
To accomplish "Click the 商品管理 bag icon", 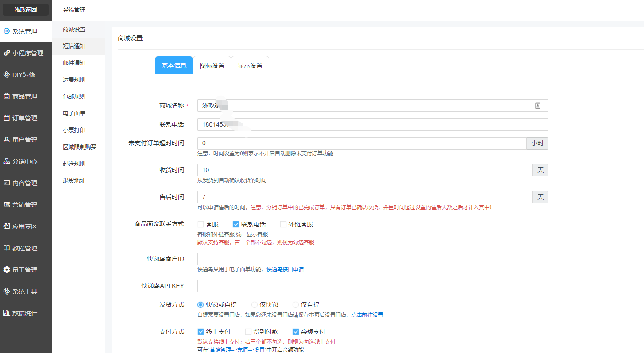I will (7, 96).
